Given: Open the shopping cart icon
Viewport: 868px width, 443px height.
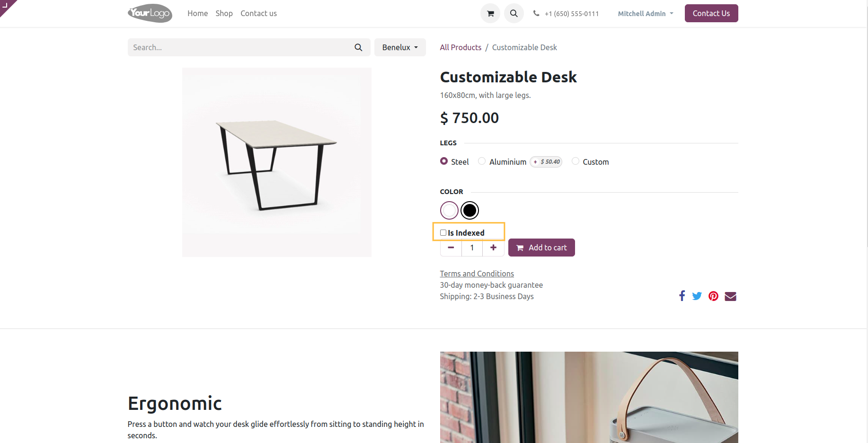Looking at the screenshot, I should 490,13.
